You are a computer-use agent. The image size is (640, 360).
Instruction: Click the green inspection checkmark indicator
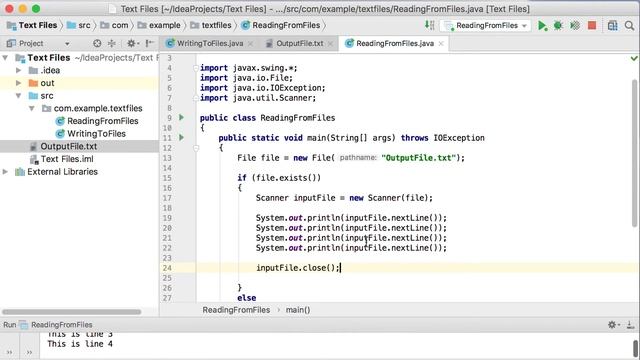(x=634, y=59)
